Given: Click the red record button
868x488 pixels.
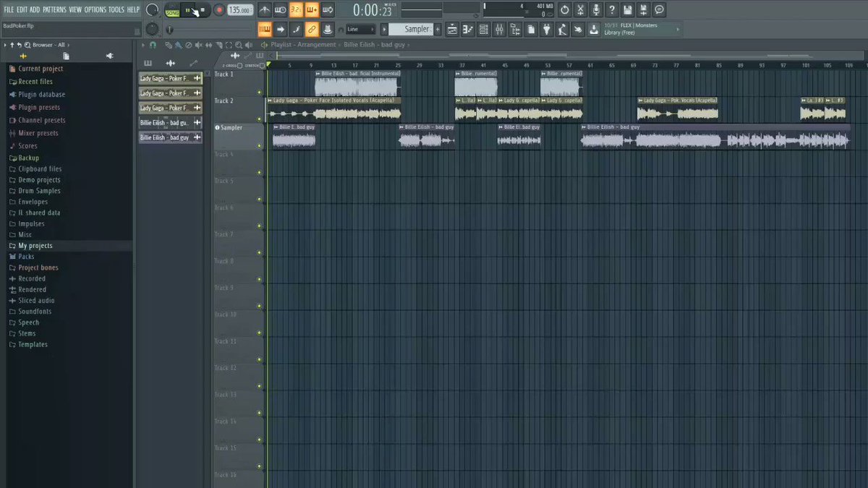Looking at the screenshot, I should pos(219,10).
